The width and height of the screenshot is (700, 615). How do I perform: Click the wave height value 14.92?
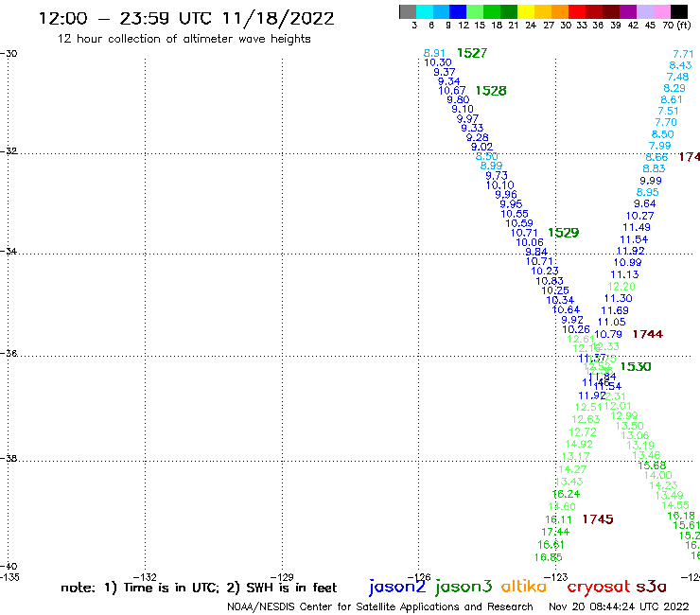[x=579, y=445]
